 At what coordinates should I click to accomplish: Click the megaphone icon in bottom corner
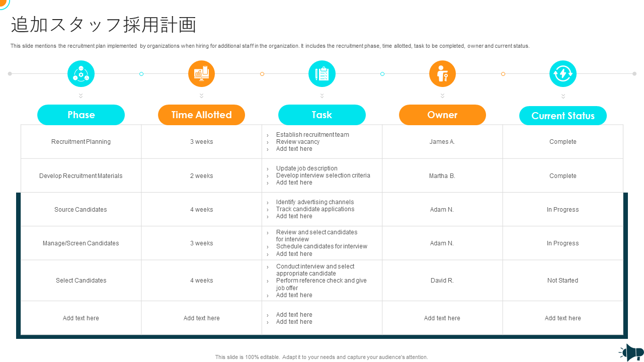[631, 352]
